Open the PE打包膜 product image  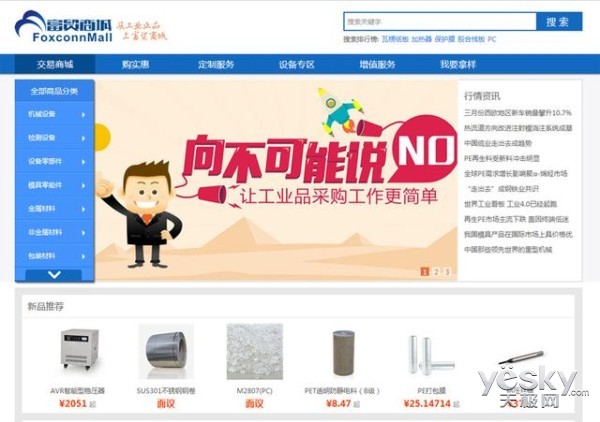click(x=430, y=355)
